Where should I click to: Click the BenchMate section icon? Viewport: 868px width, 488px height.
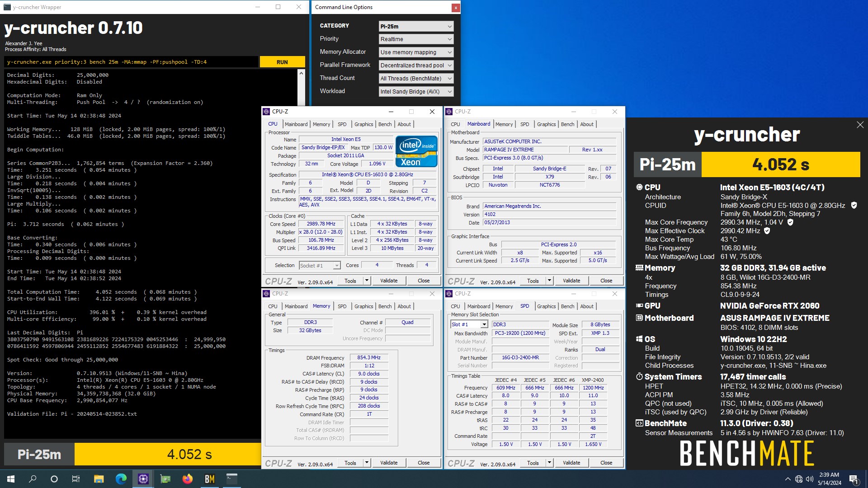(639, 423)
